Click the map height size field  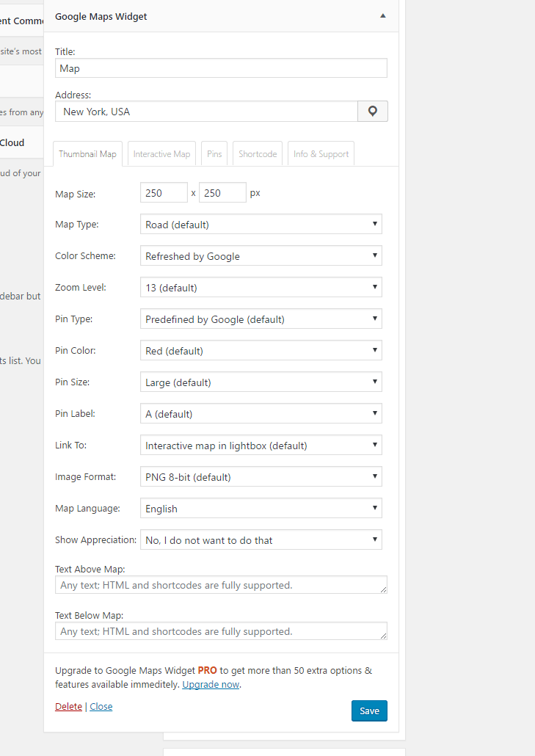click(222, 193)
